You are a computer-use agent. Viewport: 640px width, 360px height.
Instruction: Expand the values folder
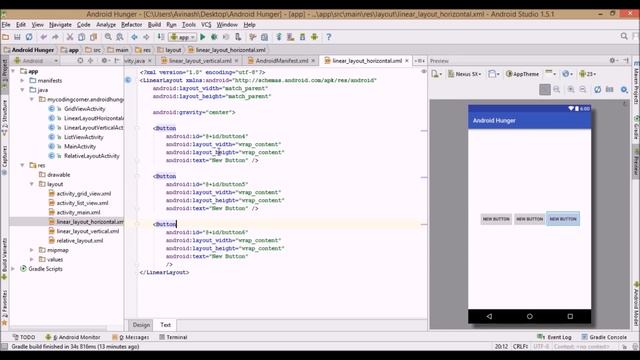(32, 259)
